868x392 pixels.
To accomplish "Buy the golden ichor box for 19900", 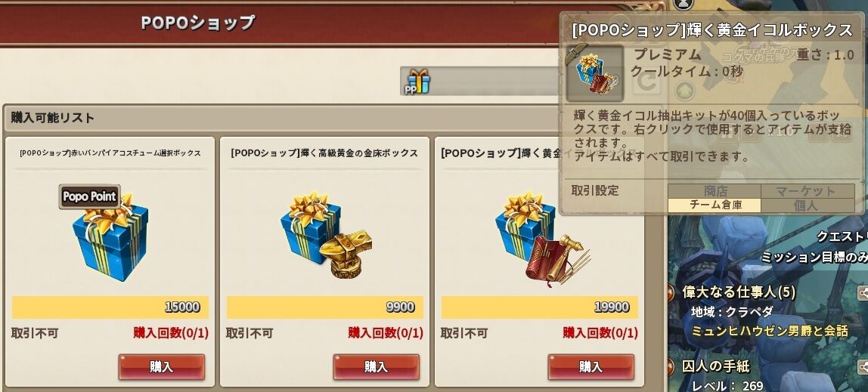I will point(591,367).
